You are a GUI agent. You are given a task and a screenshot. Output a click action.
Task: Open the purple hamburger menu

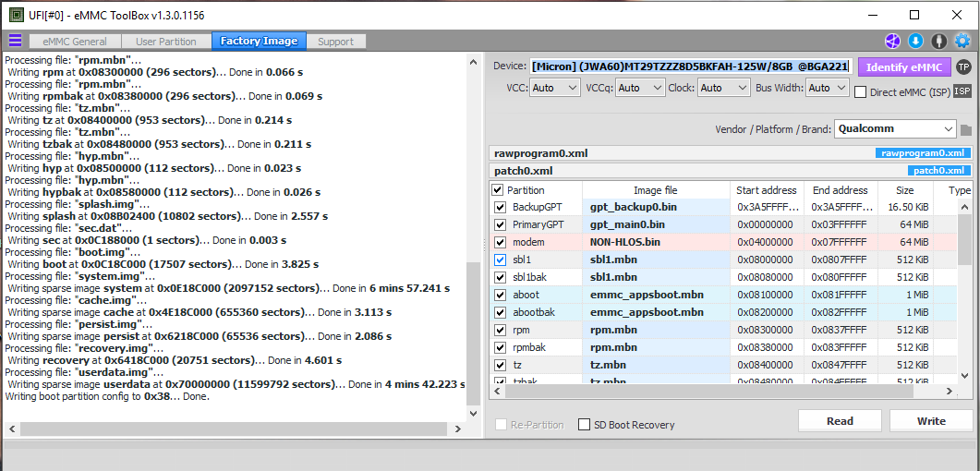pyautogui.click(x=15, y=41)
